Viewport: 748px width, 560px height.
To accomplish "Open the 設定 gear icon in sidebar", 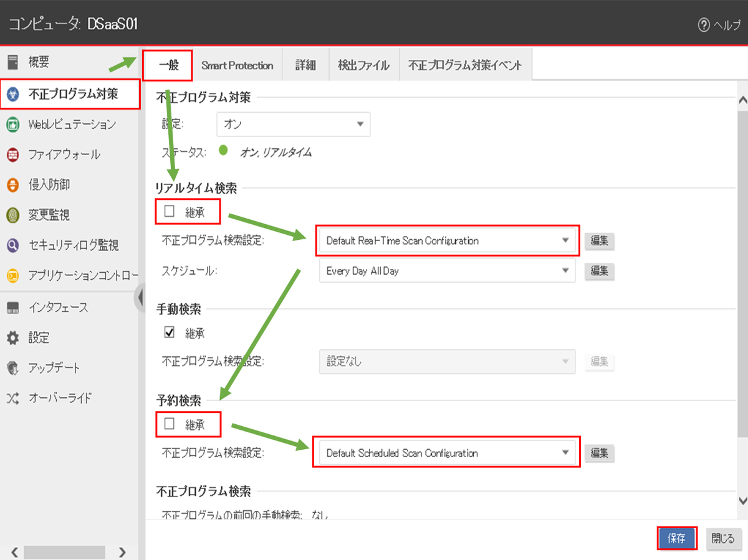I will (12, 338).
